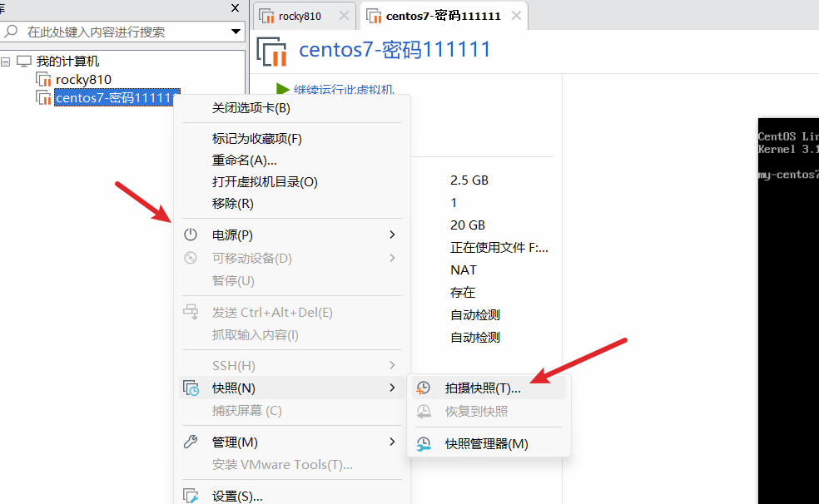
Task: Click the centos7 tab VM icon
Action: click(374, 16)
